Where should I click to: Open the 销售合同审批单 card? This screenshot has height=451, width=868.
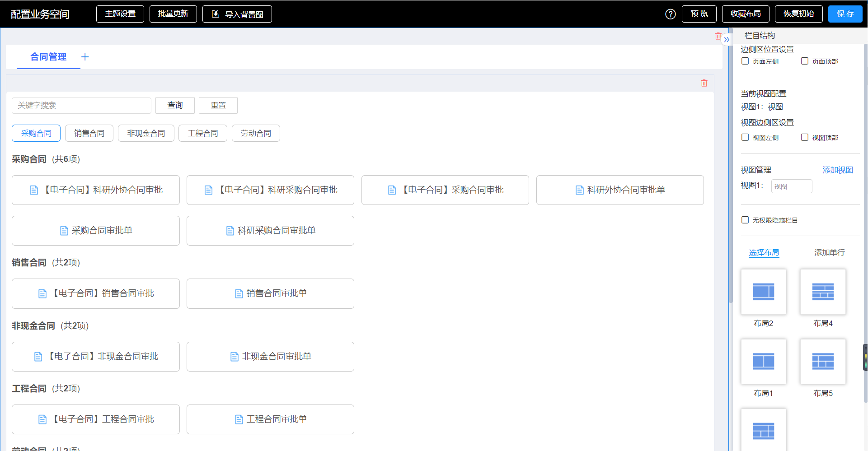click(x=270, y=293)
